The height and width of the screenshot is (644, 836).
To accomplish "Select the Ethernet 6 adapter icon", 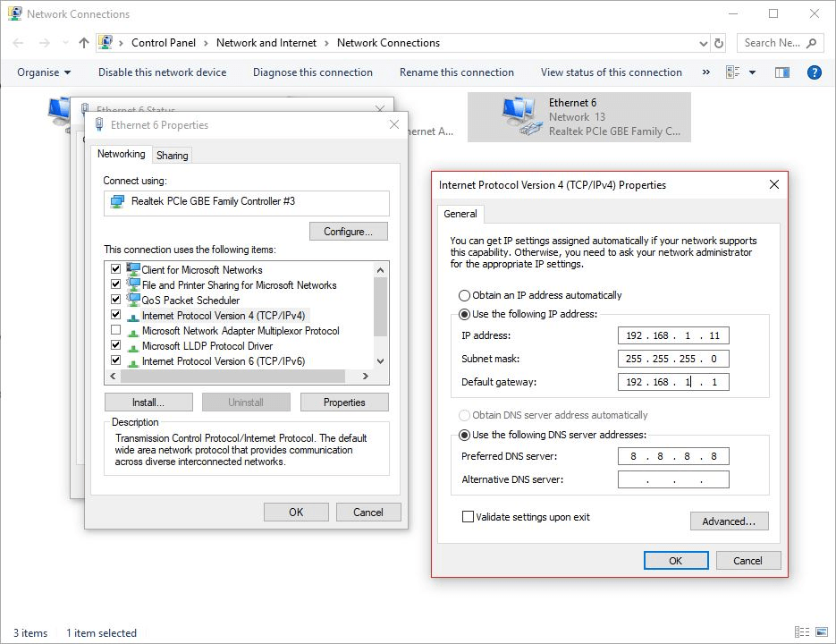I will [x=519, y=116].
